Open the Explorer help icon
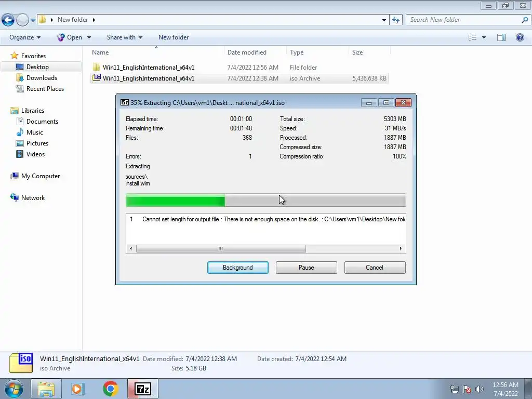532x399 pixels. (520, 37)
